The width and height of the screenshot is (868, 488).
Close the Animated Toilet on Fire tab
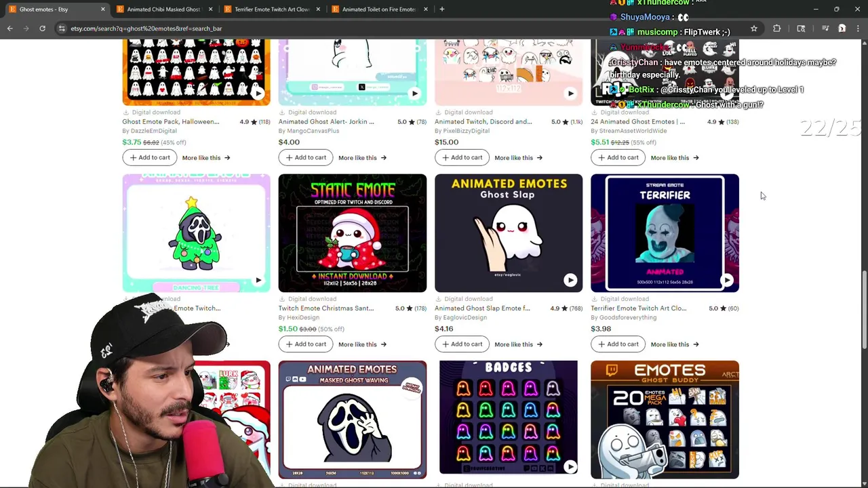coord(426,9)
